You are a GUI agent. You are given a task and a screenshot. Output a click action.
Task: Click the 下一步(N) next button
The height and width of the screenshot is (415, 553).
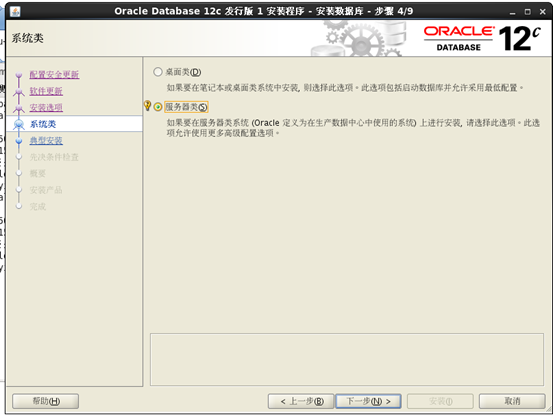pyautogui.click(x=368, y=401)
